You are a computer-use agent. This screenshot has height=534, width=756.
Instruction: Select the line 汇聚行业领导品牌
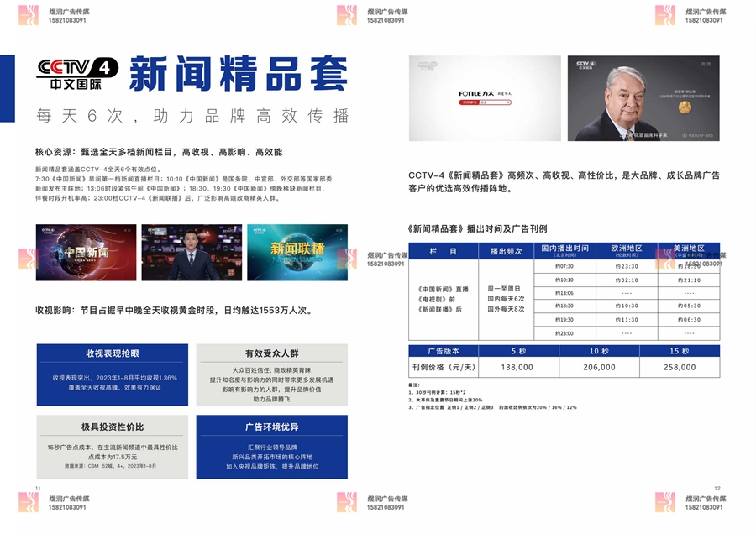[x=272, y=448]
